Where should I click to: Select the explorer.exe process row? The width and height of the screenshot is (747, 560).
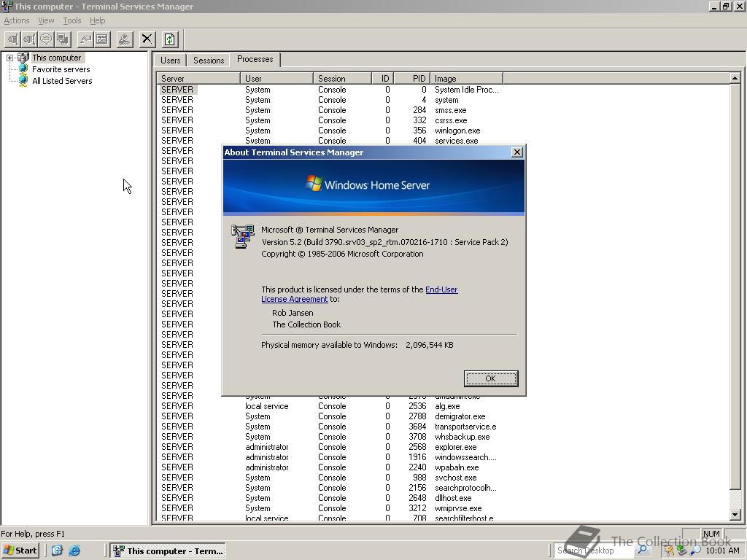point(330,447)
